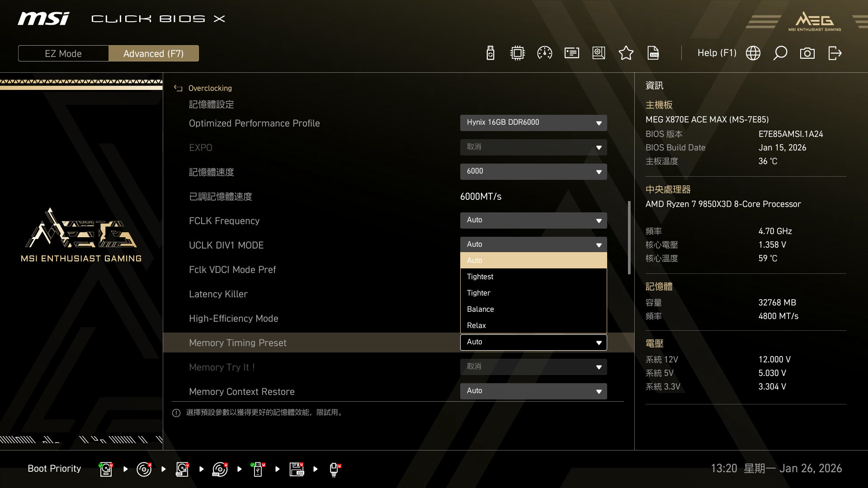Image resolution: width=868 pixels, height=488 pixels.
Task: Select the Advanced (F7) tab
Action: tap(154, 53)
